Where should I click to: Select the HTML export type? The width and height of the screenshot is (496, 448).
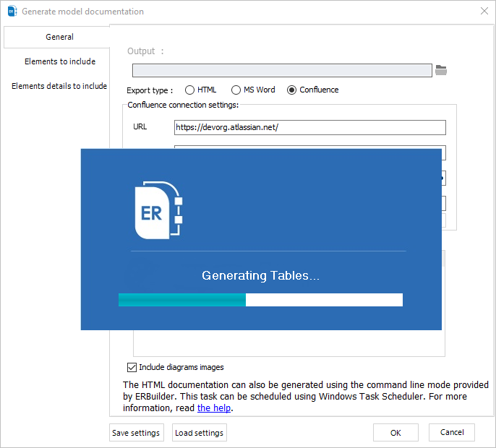pos(200,90)
